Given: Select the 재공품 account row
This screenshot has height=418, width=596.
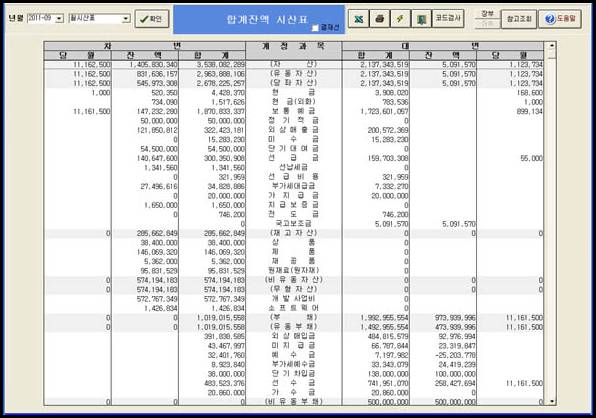Looking at the screenshot, I should pyautogui.click(x=293, y=261).
